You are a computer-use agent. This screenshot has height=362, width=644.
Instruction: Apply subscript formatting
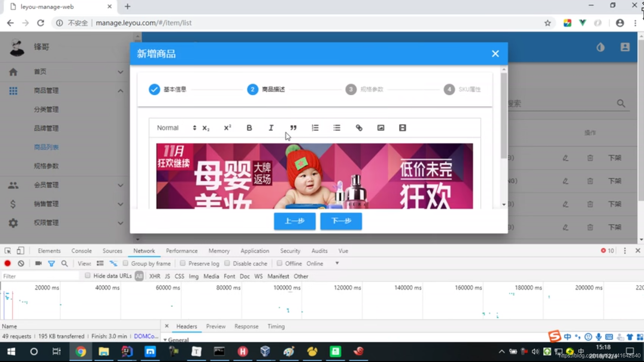[x=206, y=128]
